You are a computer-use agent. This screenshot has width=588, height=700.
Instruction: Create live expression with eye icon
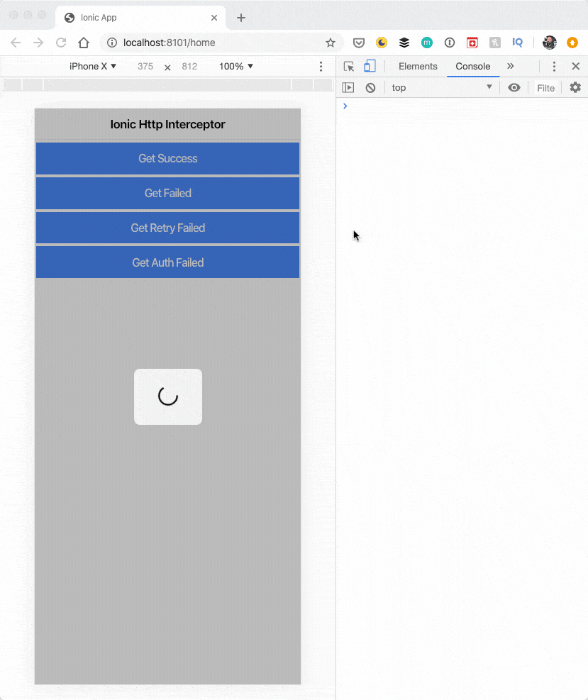[514, 87]
